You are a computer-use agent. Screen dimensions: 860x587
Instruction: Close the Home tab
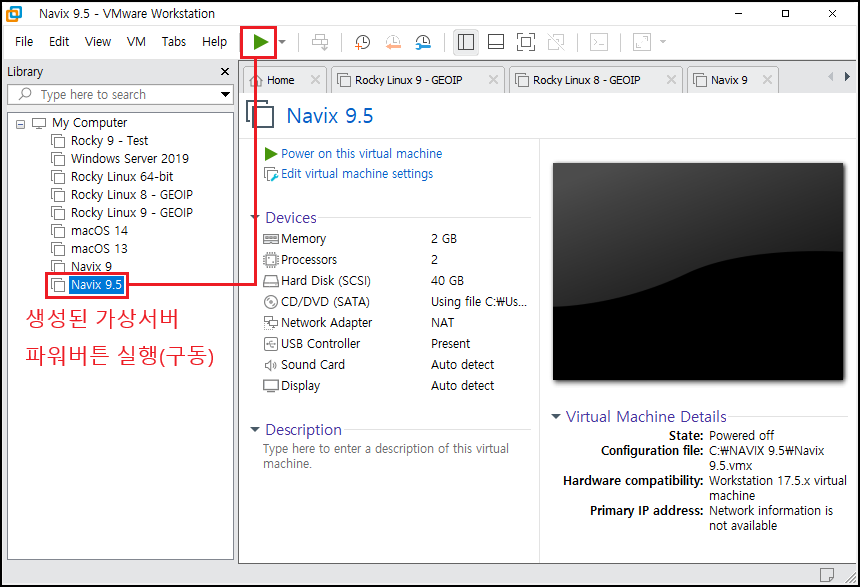[x=315, y=80]
